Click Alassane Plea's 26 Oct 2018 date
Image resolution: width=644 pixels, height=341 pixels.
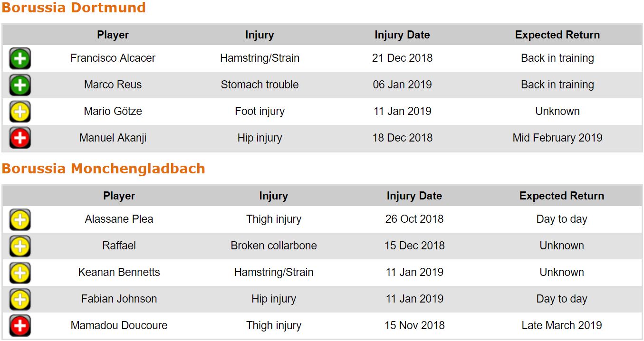[x=414, y=219]
